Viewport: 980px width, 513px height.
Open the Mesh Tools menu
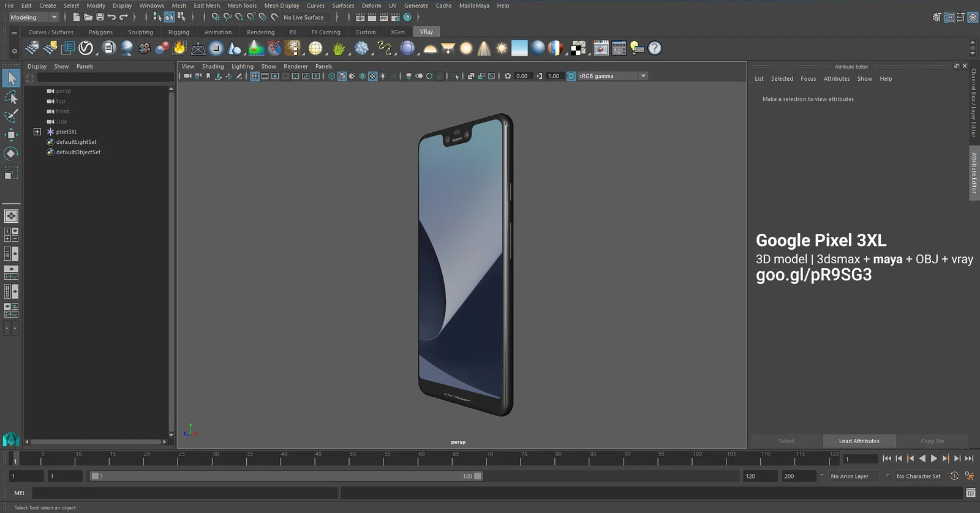[x=242, y=6]
